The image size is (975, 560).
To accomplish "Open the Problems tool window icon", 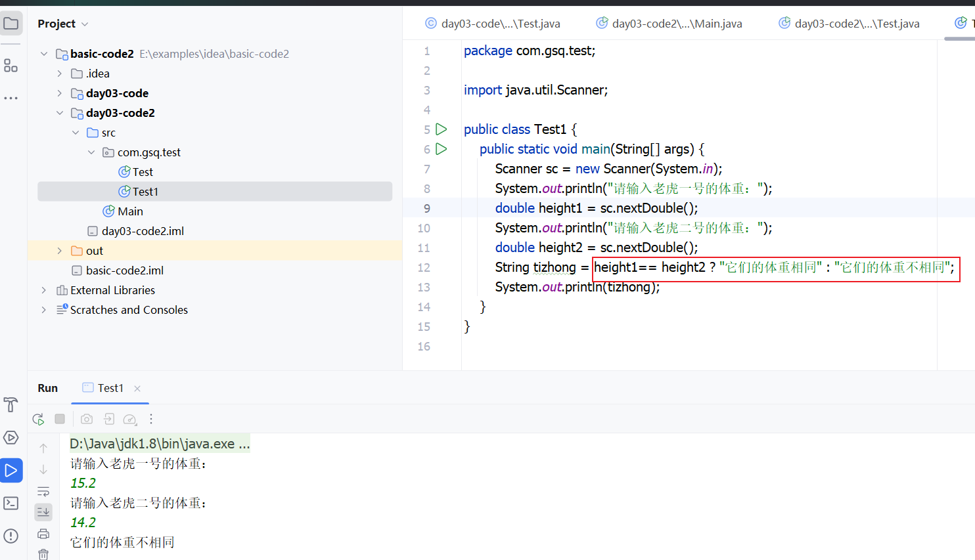I will click(x=11, y=536).
